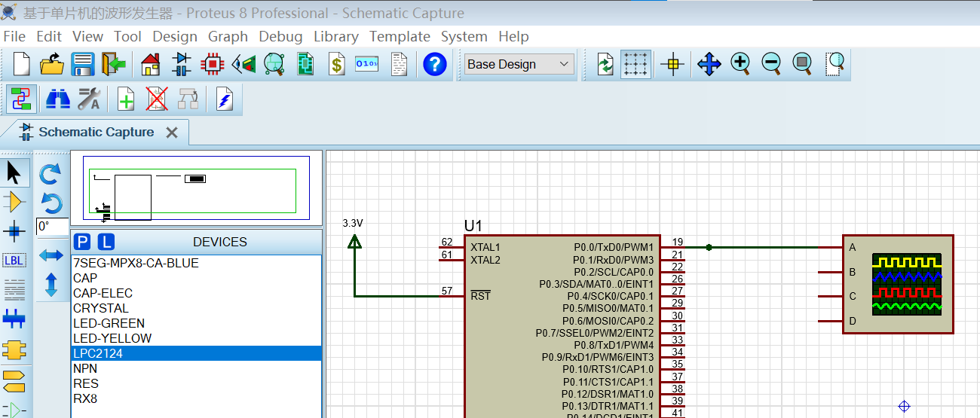980x418 pixels.
Task: Open Gerber Viewer magnifier icon
Action: click(274, 64)
